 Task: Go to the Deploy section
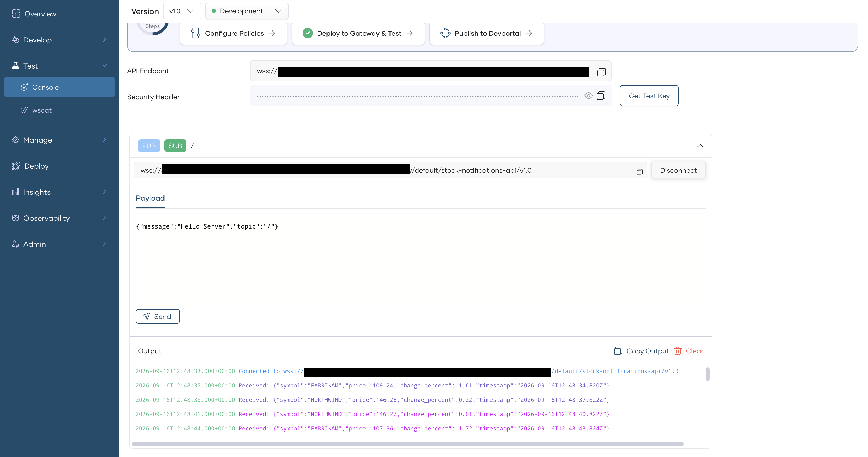point(59,166)
